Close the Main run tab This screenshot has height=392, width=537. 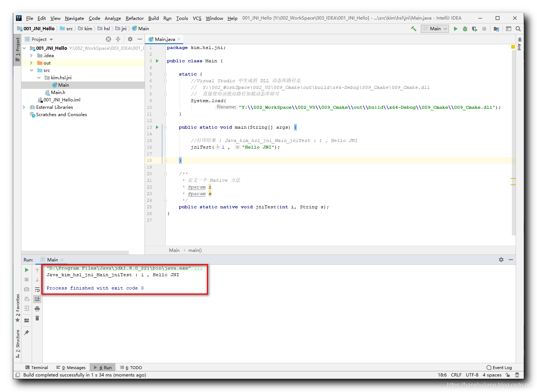tap(62, 260)
